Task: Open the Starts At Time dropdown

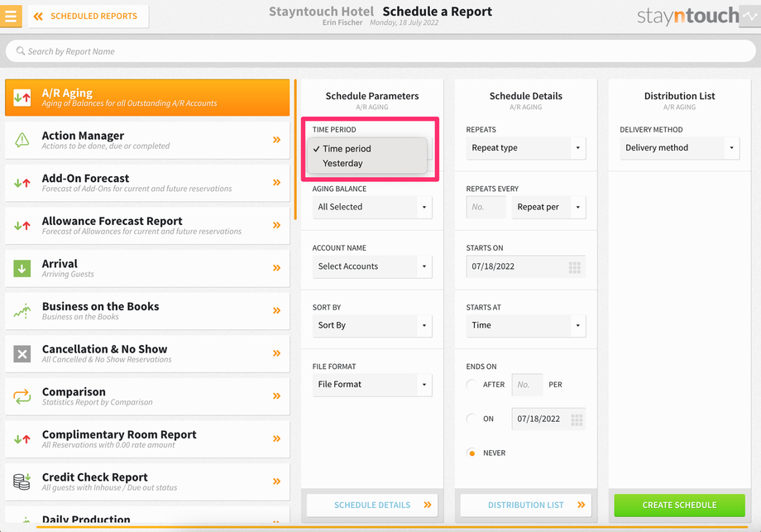Action: click(x=526, y=326)
